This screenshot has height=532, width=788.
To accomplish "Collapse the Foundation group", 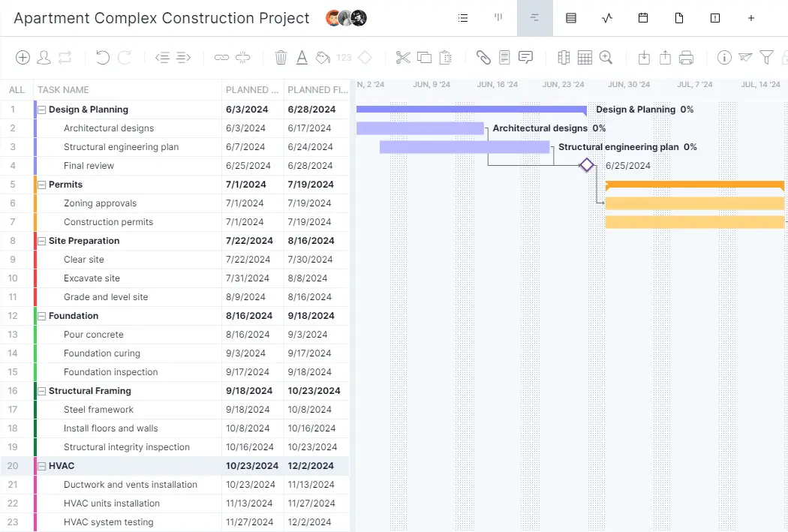I will [x=42, y=316].
